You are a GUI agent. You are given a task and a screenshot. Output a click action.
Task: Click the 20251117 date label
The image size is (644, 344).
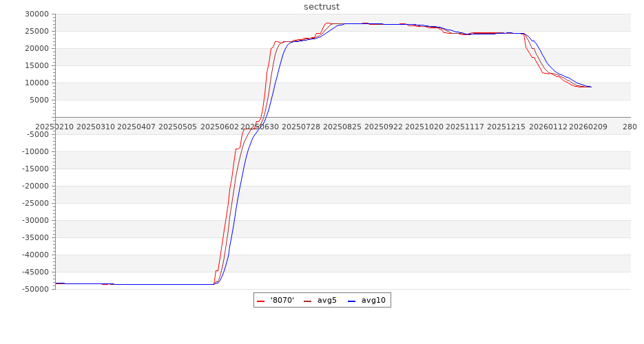pos(466,127)
